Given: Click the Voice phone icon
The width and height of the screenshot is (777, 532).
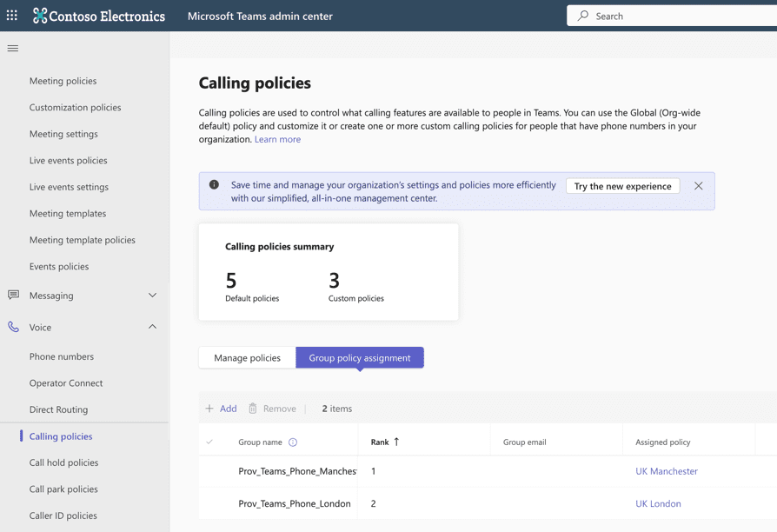Looking at the screenshot, I should point(11,327).
